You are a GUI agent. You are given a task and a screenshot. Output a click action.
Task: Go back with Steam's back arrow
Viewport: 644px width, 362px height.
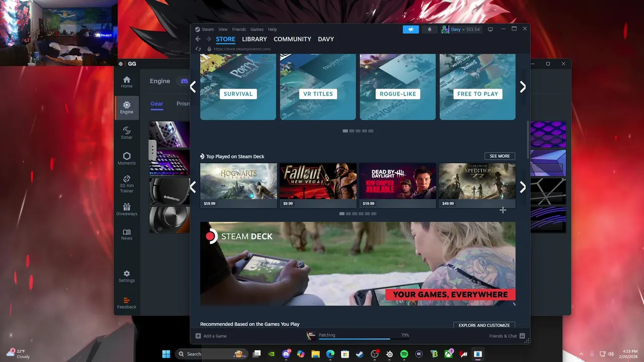[198, 39]
